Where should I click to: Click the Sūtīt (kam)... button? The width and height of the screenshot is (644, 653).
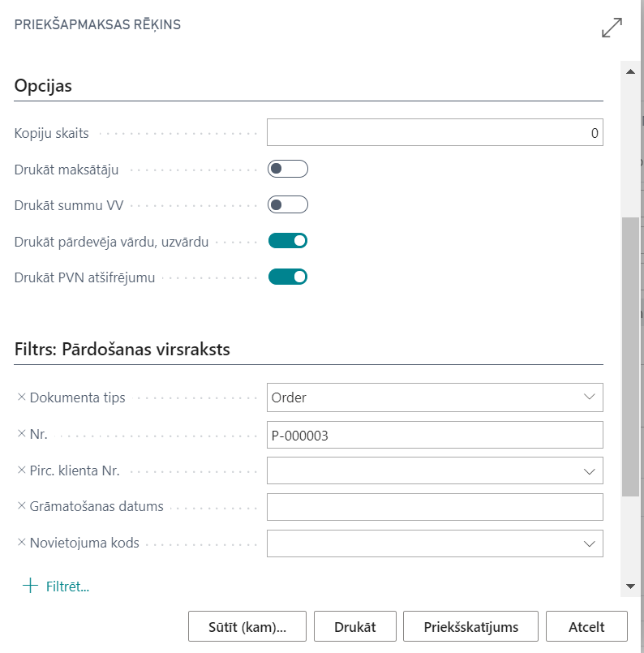(x=247, y=626)
